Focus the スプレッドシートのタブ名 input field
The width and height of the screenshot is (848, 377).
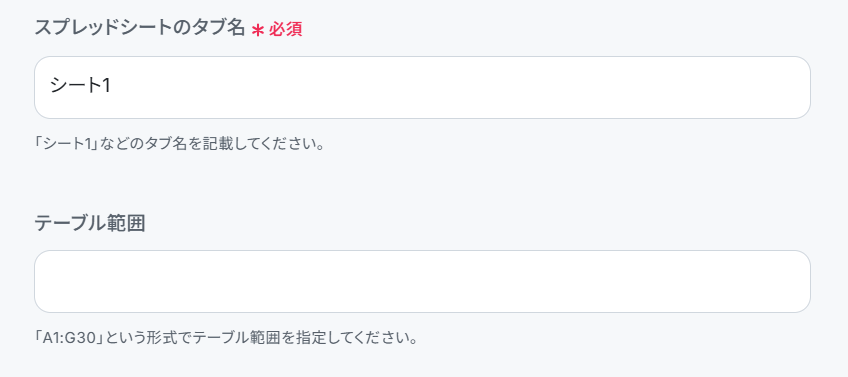[x=422, y=87]
